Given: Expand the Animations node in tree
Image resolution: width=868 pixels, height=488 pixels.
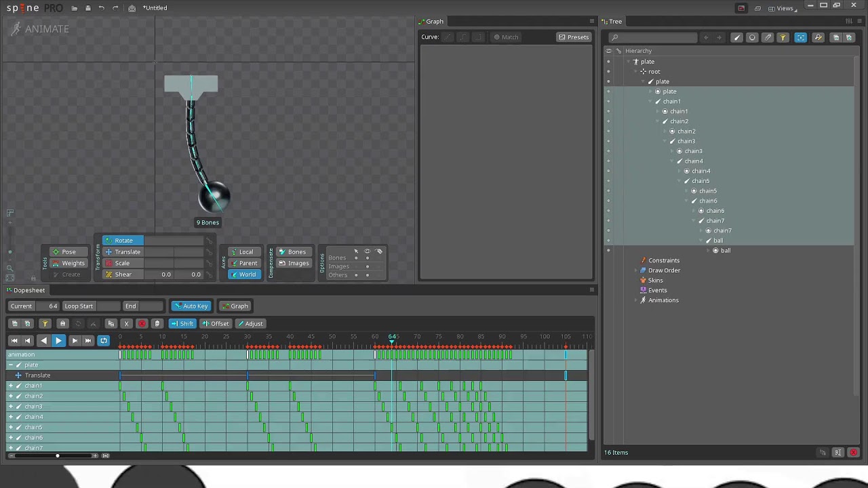Looking at the screenshot, I should pyautogui.click(x=635, y=300).
